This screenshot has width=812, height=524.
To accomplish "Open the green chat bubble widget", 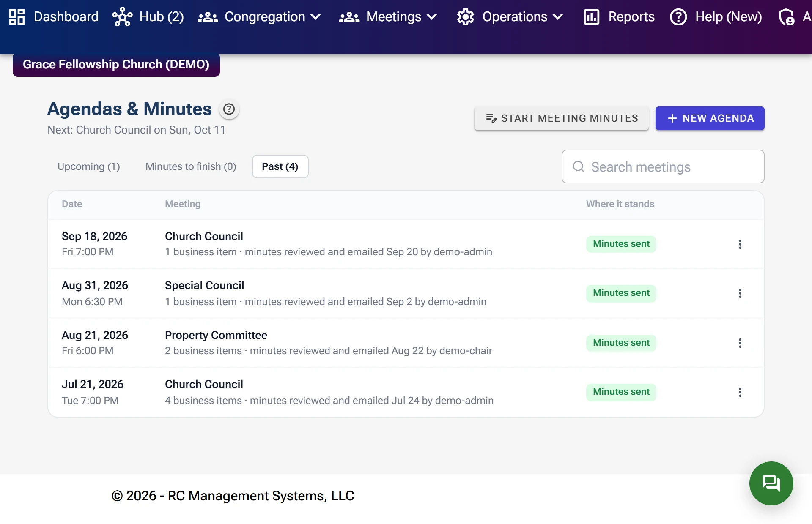I will point(771,483).
